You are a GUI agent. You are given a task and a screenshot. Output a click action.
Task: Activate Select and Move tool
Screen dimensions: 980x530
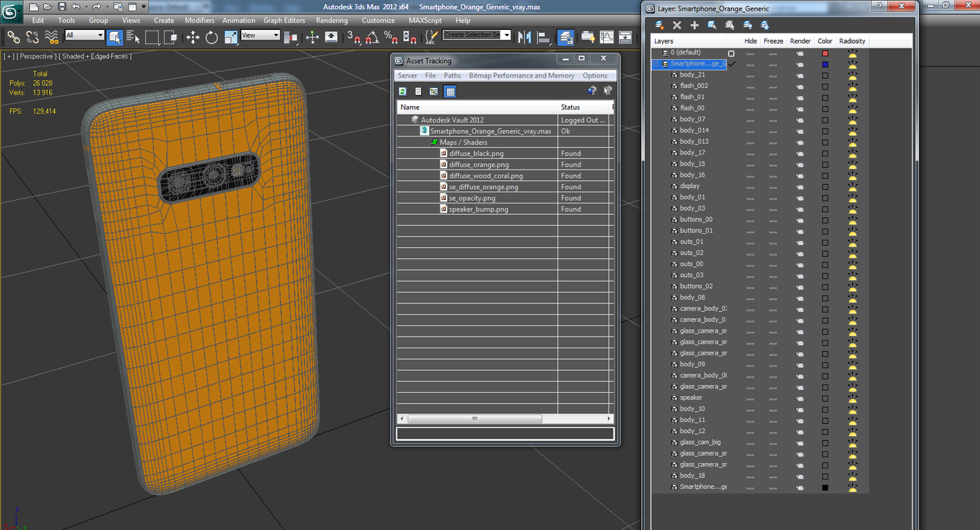pos(193,37)
